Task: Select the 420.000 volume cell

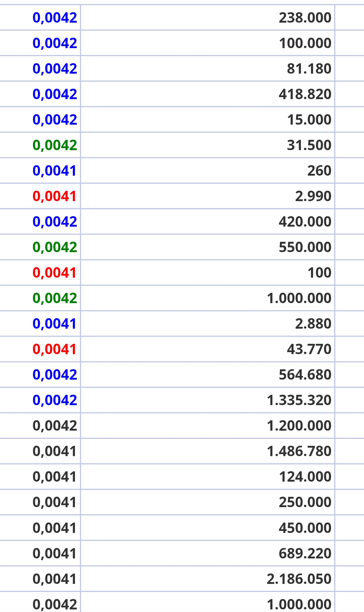Action: pyautogui.click(x=208, y=221)
